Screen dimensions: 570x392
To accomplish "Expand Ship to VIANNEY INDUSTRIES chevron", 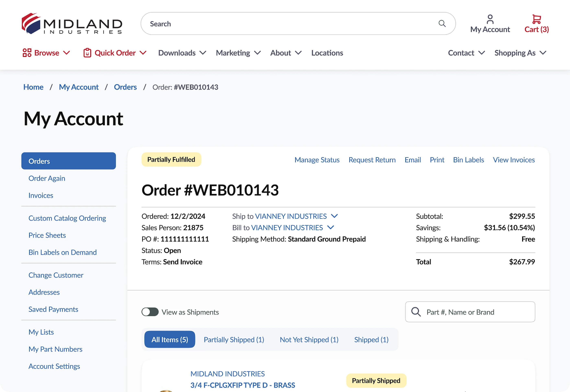I will tap(334, 216).
